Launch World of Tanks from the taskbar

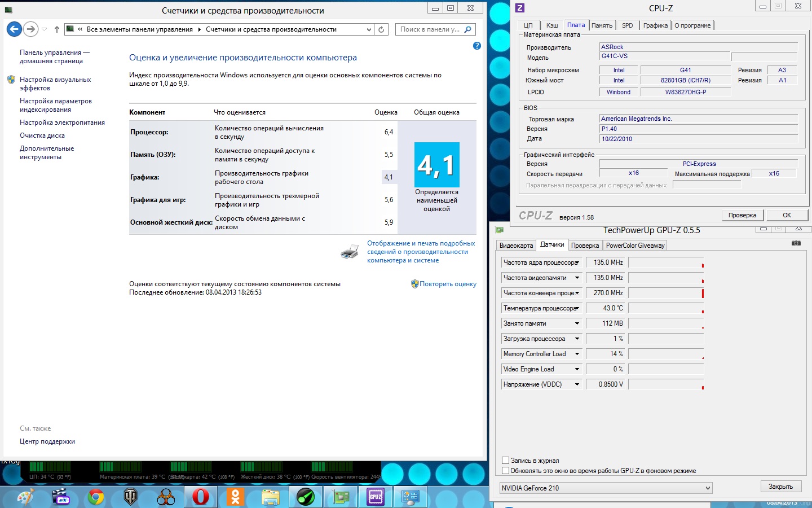point(131,497)
